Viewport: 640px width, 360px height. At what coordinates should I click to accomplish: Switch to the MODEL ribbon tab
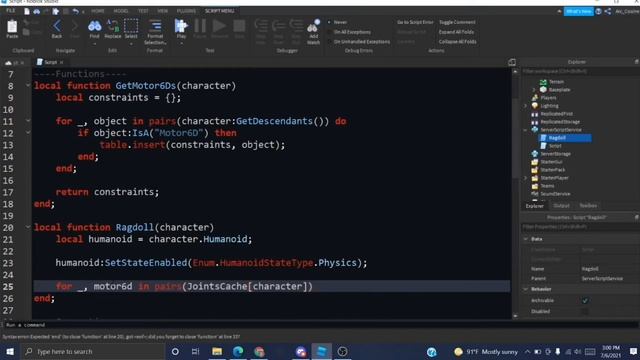coord(121,11)
